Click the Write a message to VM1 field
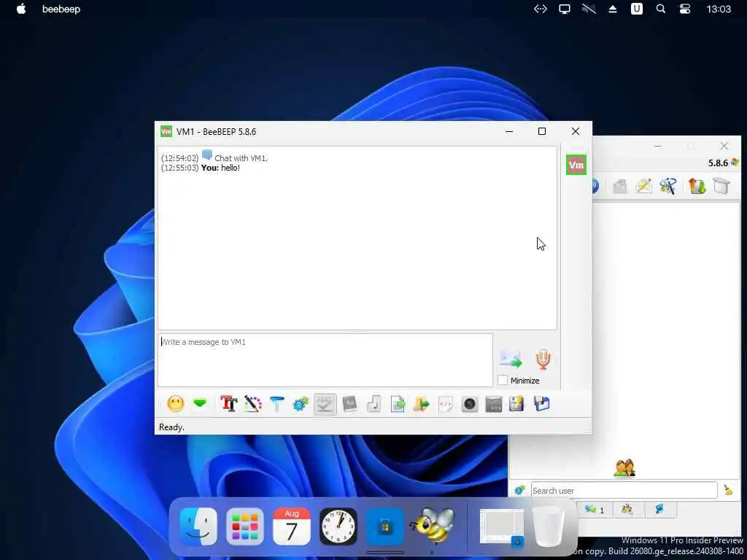 point(325,360)
